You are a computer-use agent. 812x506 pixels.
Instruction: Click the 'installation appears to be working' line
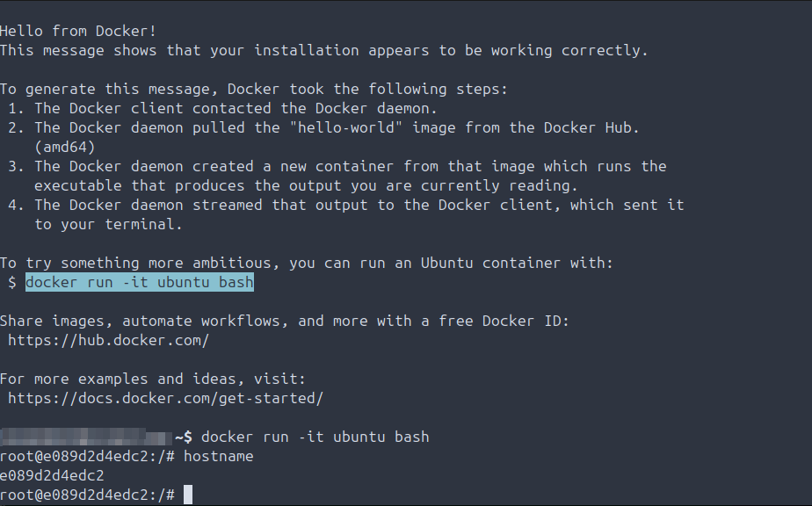tap(323, 50)
